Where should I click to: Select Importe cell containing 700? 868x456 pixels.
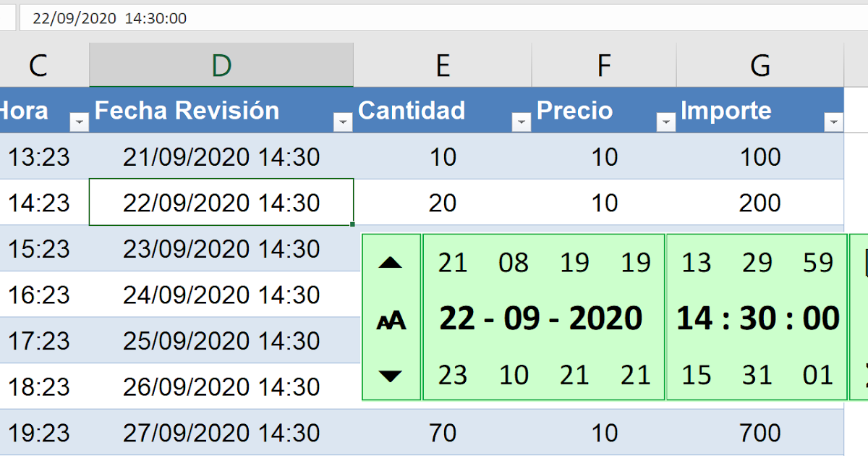click(x=760, y=433)
